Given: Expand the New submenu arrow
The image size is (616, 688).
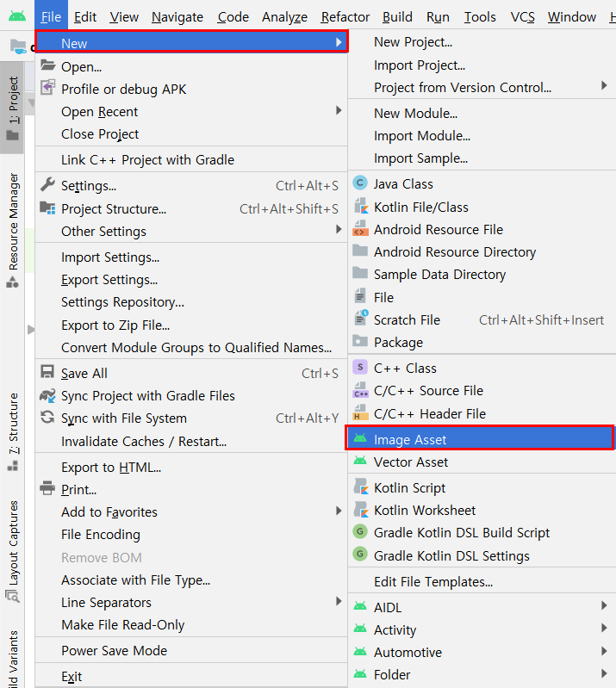Looking at the screenshot, I should (339, 42).
